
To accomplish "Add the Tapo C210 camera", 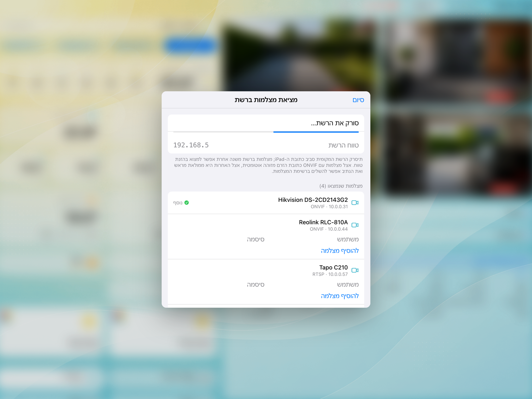I will pos(340,296).
